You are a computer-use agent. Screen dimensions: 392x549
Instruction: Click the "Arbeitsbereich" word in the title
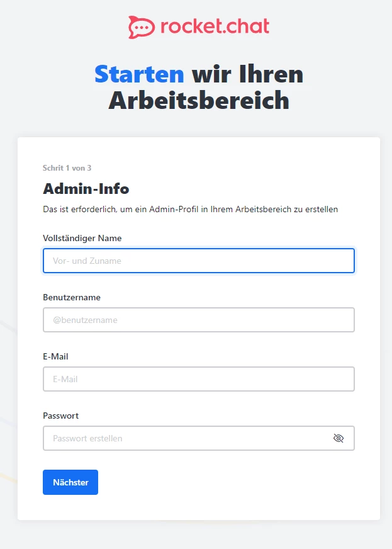[x=199, y=101]
